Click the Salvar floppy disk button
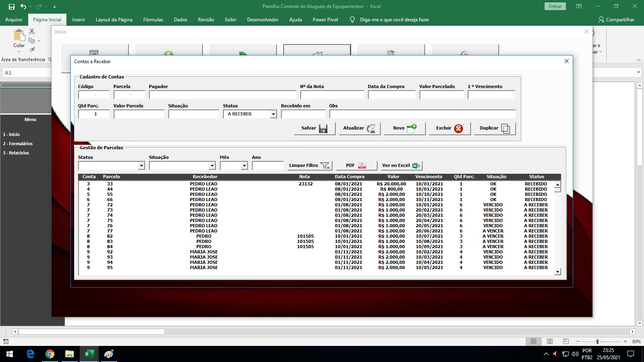 [314, 128]
